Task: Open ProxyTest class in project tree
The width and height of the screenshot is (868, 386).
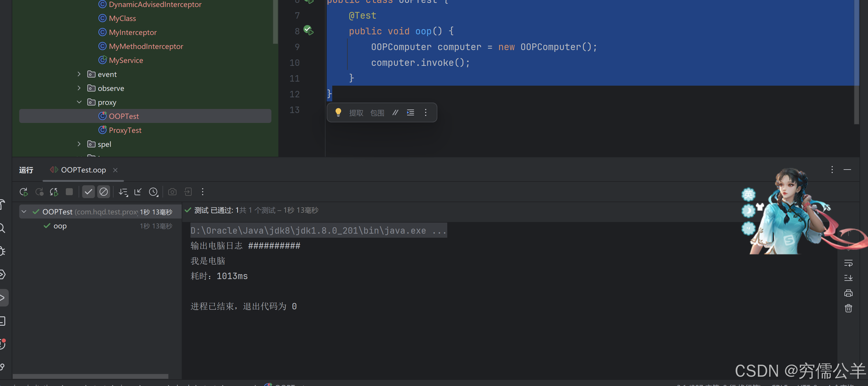Action: [125, 130]
